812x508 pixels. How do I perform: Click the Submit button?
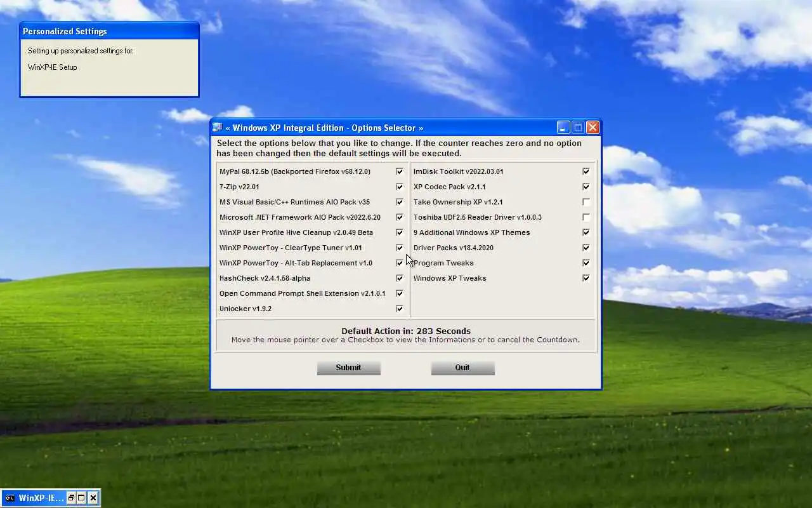pyautogui.click(x=349, y=368)
